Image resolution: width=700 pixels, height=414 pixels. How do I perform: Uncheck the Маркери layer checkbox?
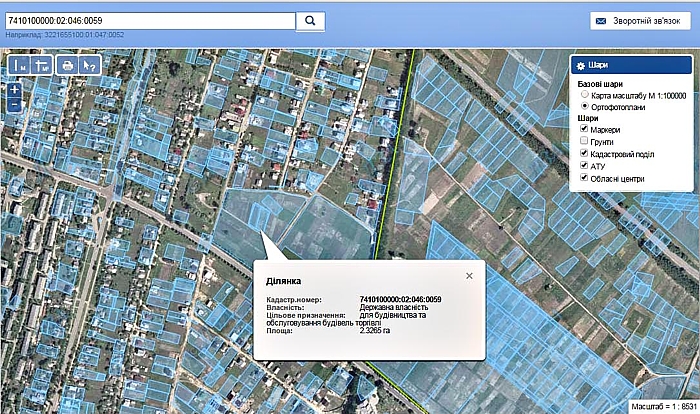click(x=584, y=130)
